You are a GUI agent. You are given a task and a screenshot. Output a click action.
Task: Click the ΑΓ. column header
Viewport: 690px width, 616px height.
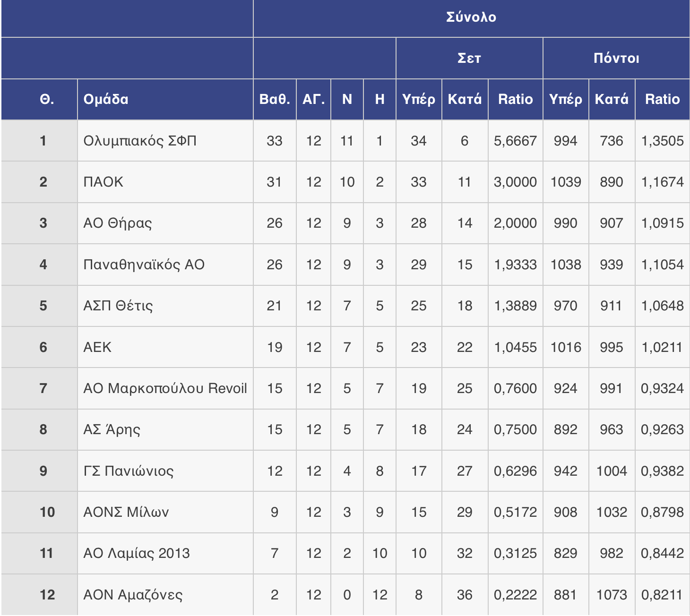(314, 99)
